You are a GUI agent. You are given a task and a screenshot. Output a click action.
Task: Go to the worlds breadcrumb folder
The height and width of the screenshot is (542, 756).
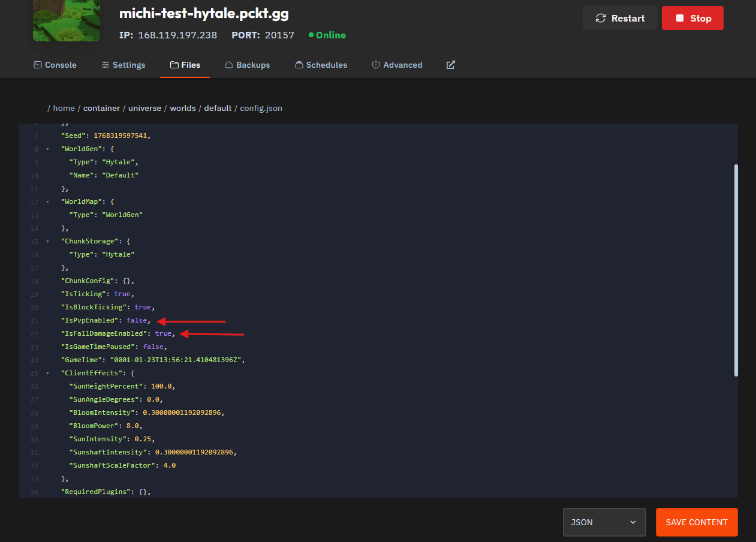pyautogui.click(x=182, y=109)
